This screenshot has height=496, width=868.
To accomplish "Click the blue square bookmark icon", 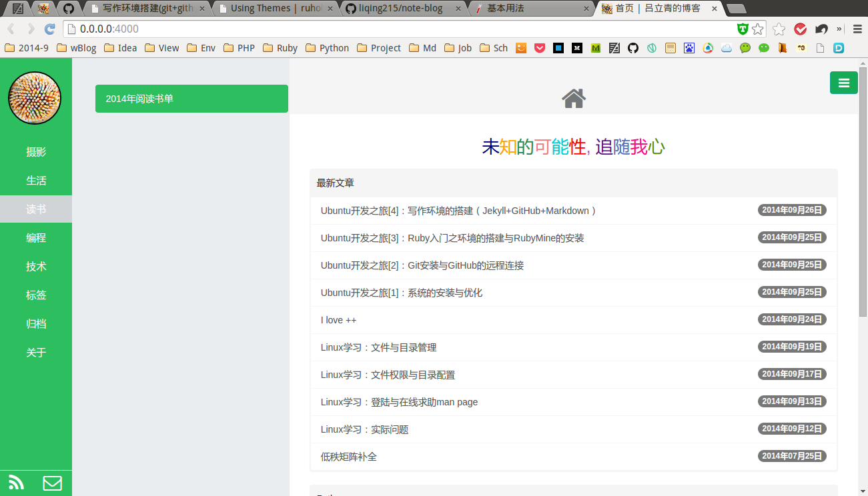I will coord(558,48).
